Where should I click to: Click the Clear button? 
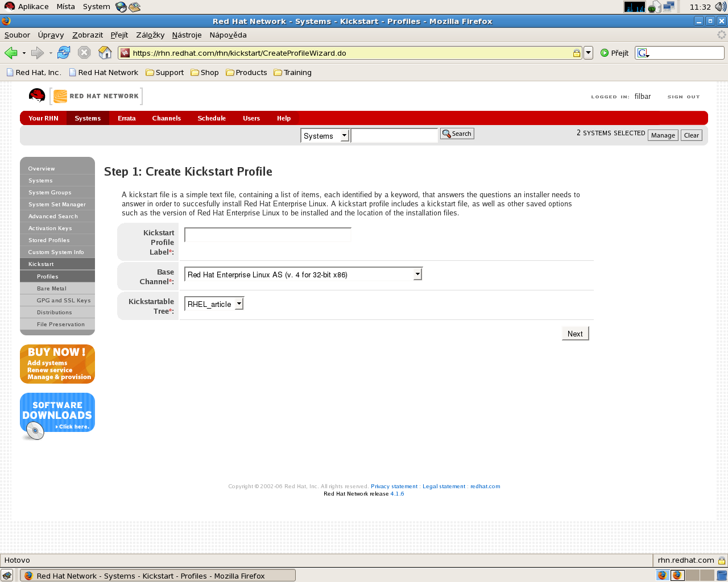(692, 135)
